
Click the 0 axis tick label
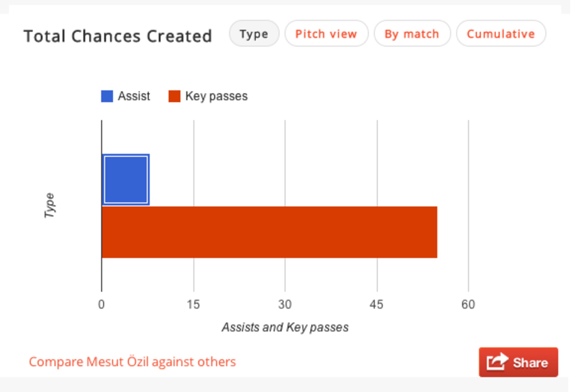[101, 304]
